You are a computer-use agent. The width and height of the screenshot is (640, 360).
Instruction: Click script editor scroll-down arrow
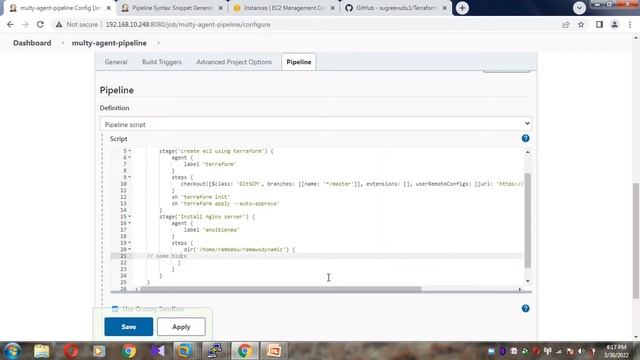pos(528,281)
